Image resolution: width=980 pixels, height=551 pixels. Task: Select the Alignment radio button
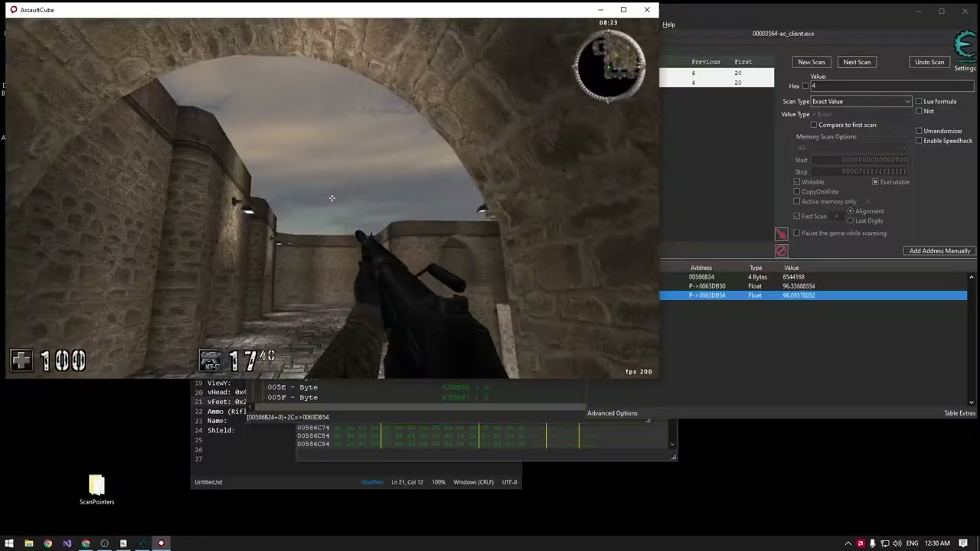(851, 211)
